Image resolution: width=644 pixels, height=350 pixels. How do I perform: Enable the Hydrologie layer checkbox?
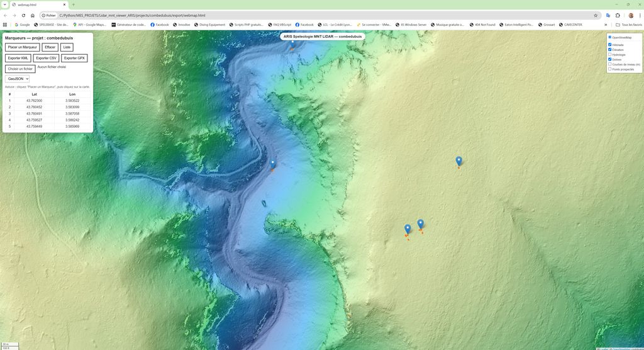pos(610,55)
